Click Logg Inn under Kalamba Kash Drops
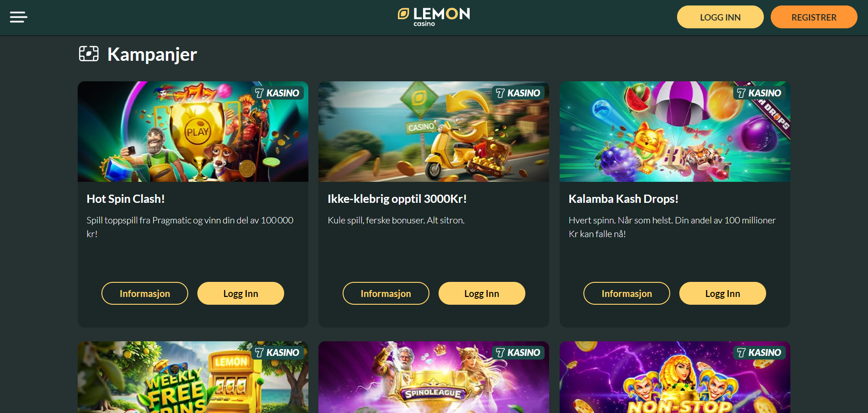The width and height of the screenshot is (868, 413). [x=723, y=293]
